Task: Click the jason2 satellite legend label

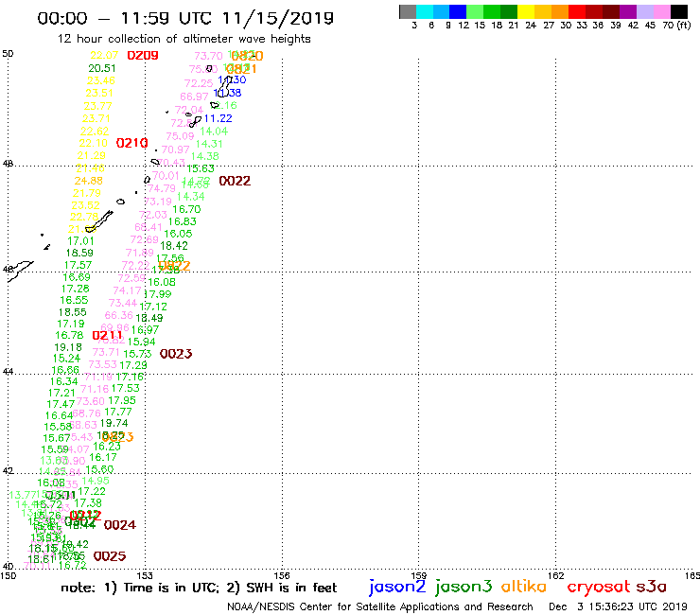Action: [x=397, y=587]
